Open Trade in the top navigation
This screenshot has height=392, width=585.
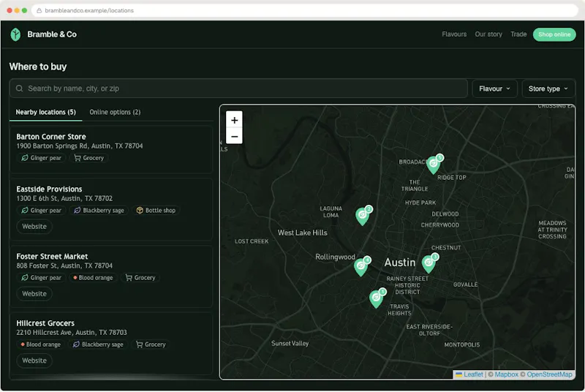pyautogui.click(x=518, y=34)
